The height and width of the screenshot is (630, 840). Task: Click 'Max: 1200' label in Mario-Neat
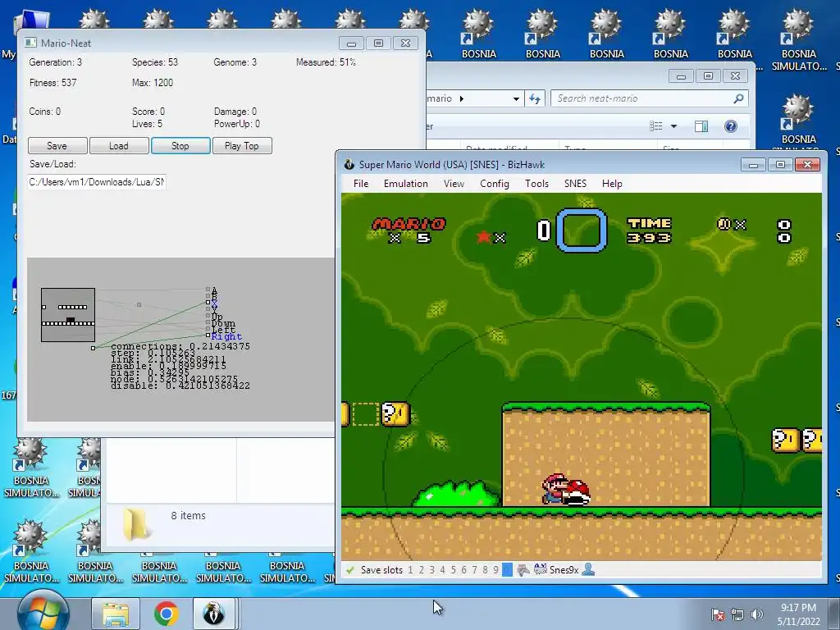(153, 83)
